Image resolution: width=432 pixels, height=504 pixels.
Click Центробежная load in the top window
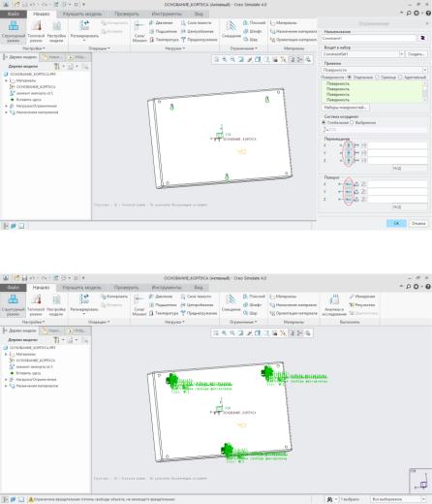198,31
